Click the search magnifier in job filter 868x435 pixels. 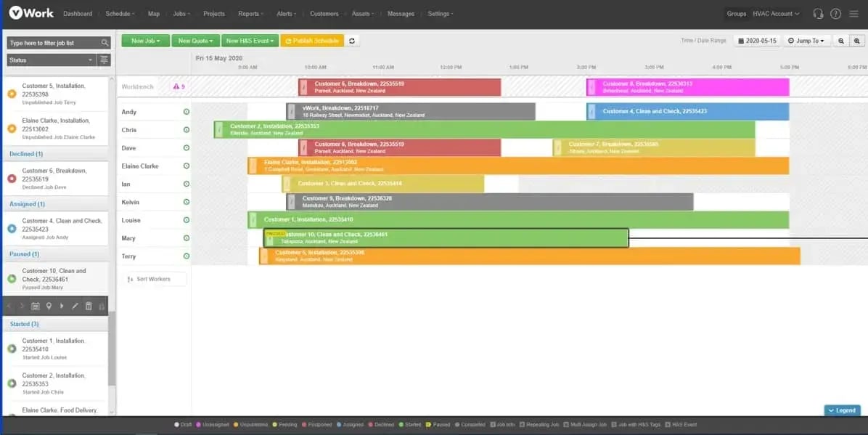pyautogui.click(x=105, y=43)
